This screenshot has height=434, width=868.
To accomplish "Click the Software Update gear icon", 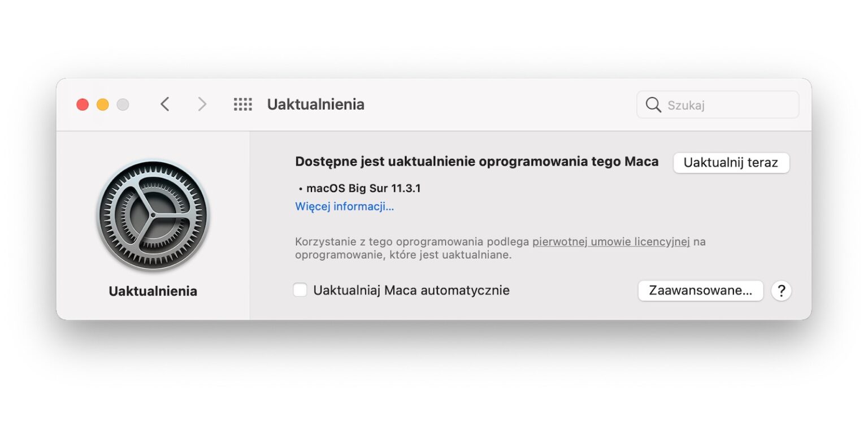I will pyautogui.click(x=153, y=215).
